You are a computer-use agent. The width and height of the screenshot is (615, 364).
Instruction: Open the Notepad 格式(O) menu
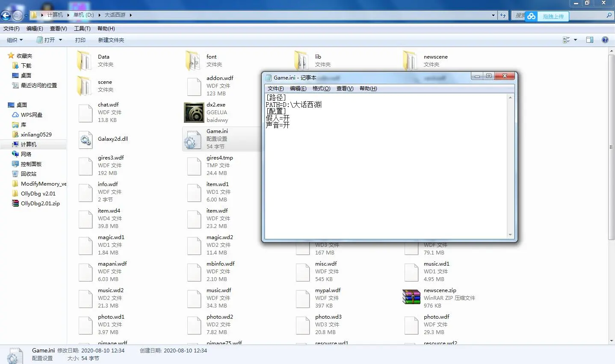pos(321,89)
